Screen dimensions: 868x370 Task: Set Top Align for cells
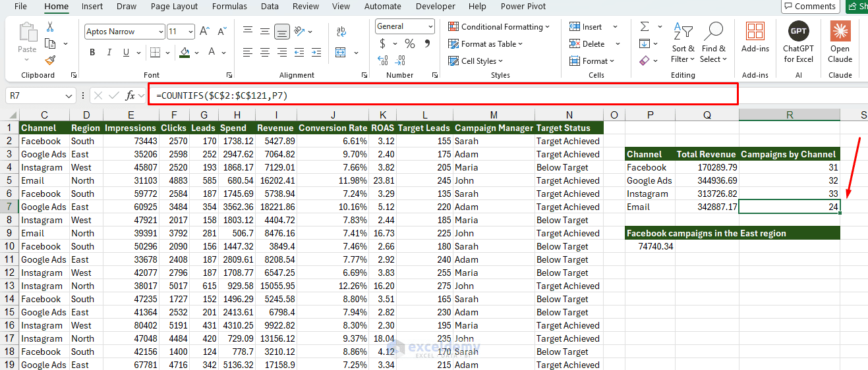pyautogui.click(x=248, y=31)
